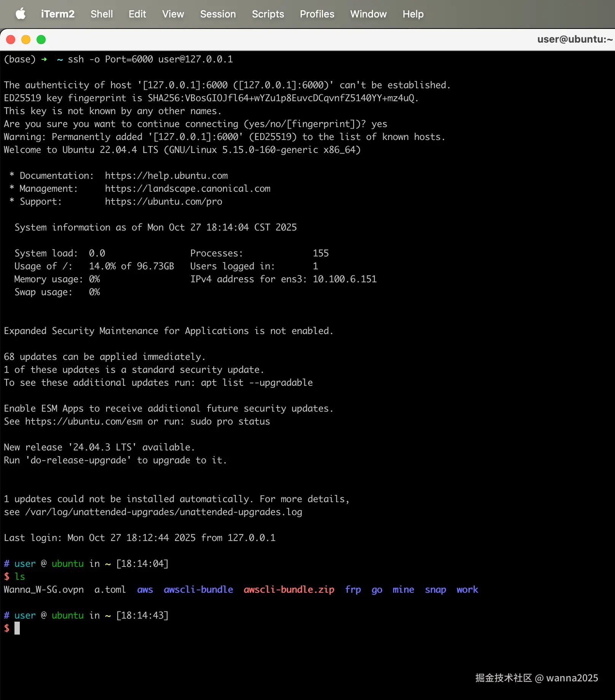Click the '[18:14:43]' prompt timestamp

tap(142, 616)
